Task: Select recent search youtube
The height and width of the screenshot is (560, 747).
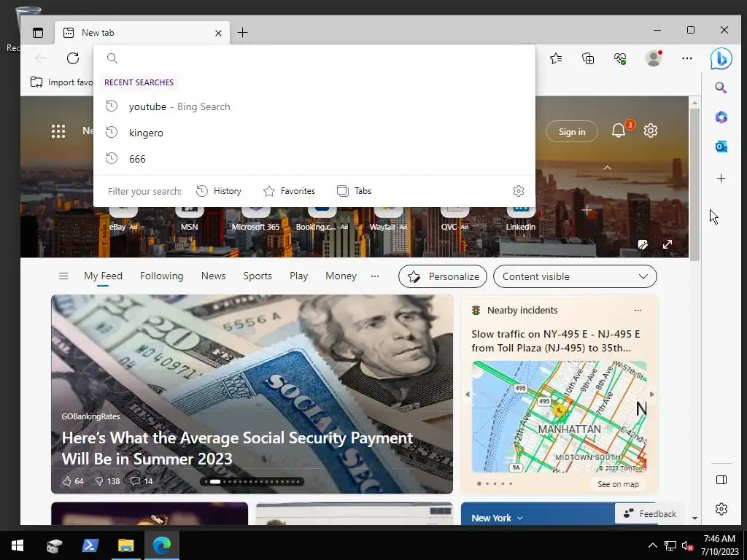Action: [314, 106]
